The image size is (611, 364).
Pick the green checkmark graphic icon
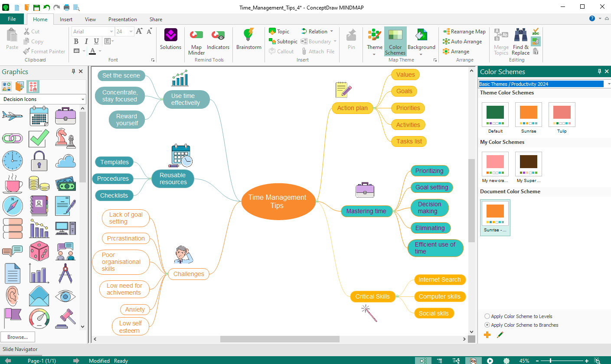click(x=39, y=138)
